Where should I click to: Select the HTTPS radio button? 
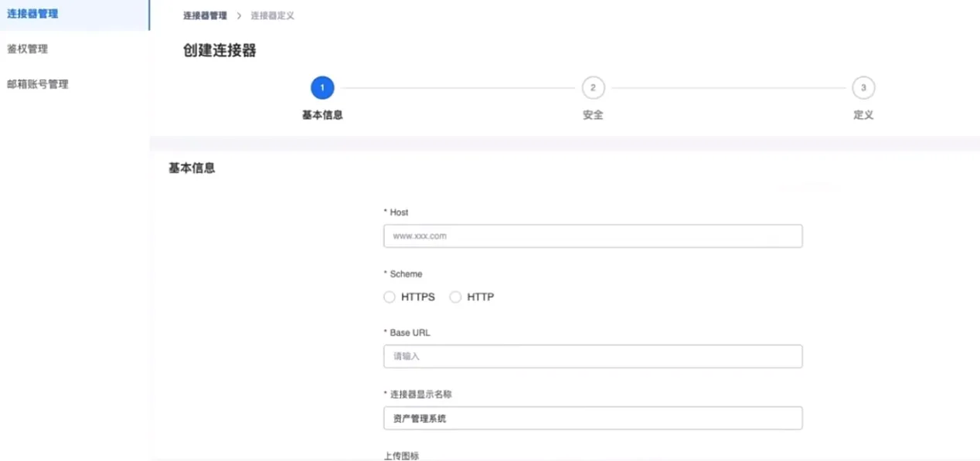pyautogui.click(x=390, y=297)
